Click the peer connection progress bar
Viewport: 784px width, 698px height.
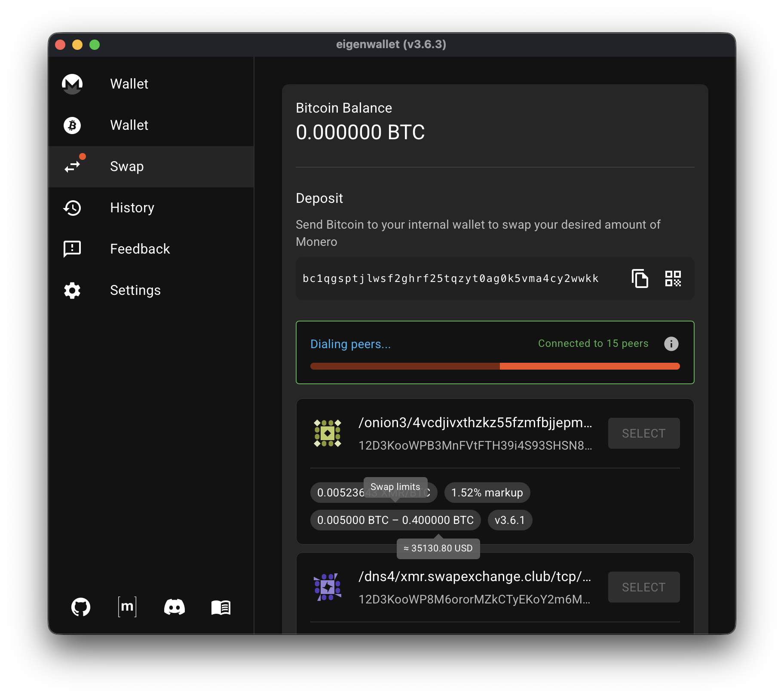point(495,366)
